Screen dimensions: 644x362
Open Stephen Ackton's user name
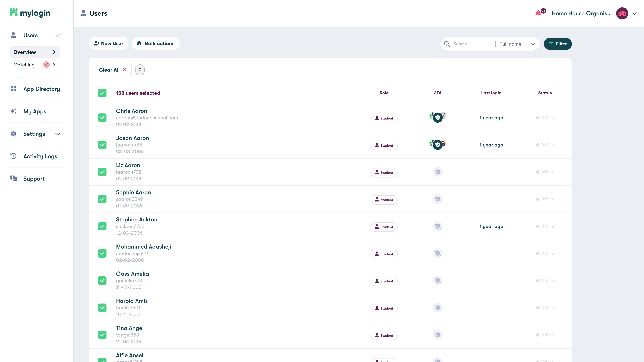coord(137,220)
